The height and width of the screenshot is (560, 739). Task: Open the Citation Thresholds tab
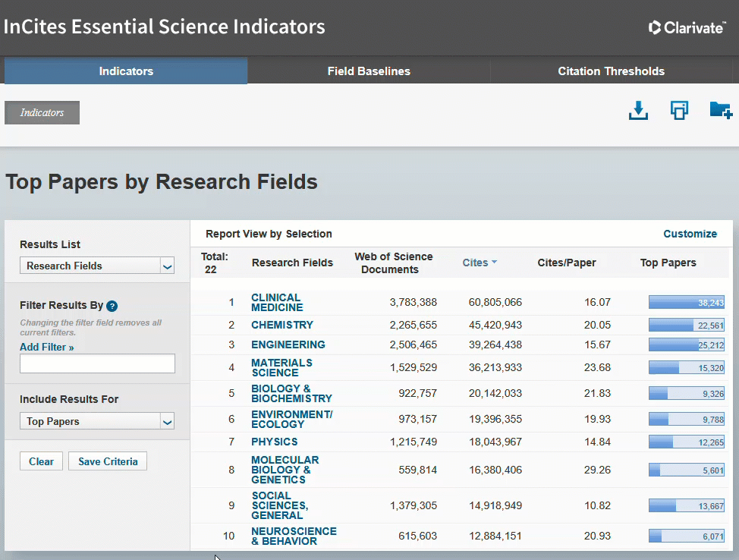coord(612,71)
